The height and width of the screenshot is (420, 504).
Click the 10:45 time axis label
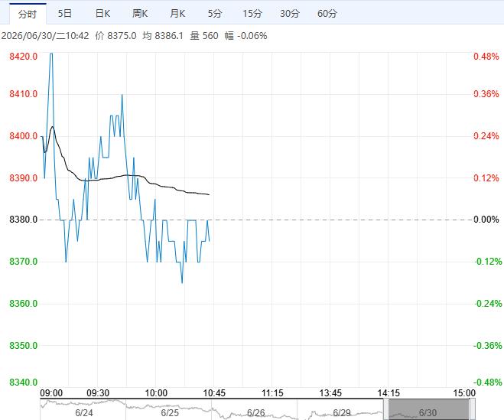point(214,393)
